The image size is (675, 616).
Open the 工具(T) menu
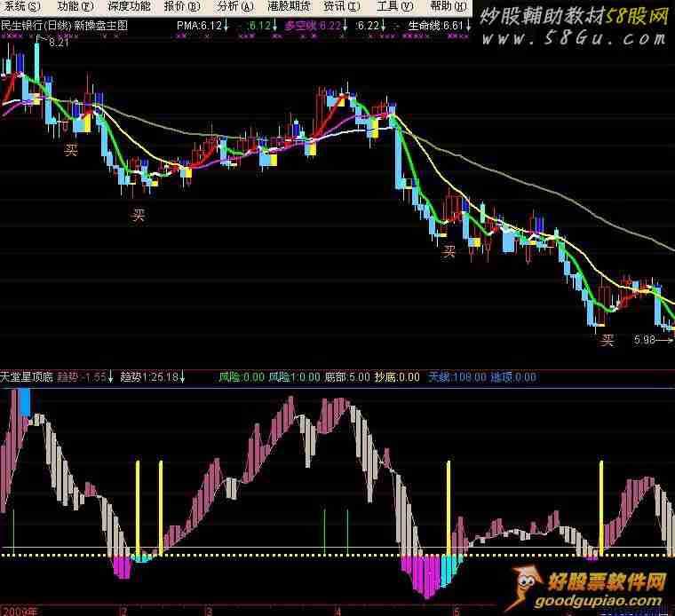point(394,6)
